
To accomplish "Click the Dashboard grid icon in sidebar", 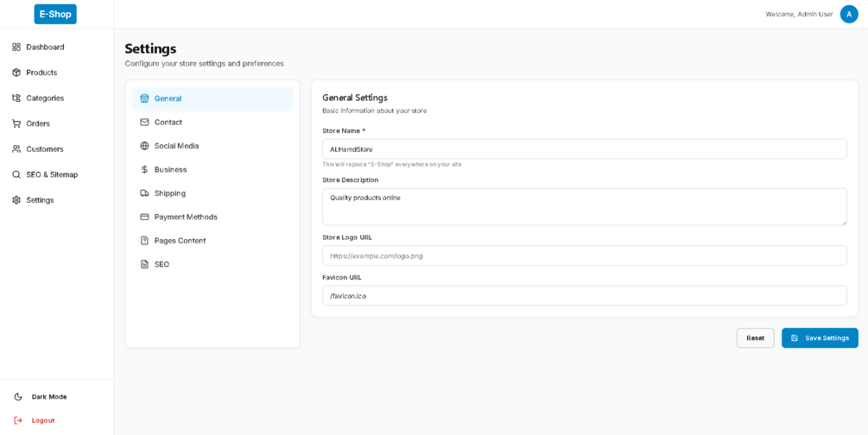I will pyautogui.click(x=16, y=47).
